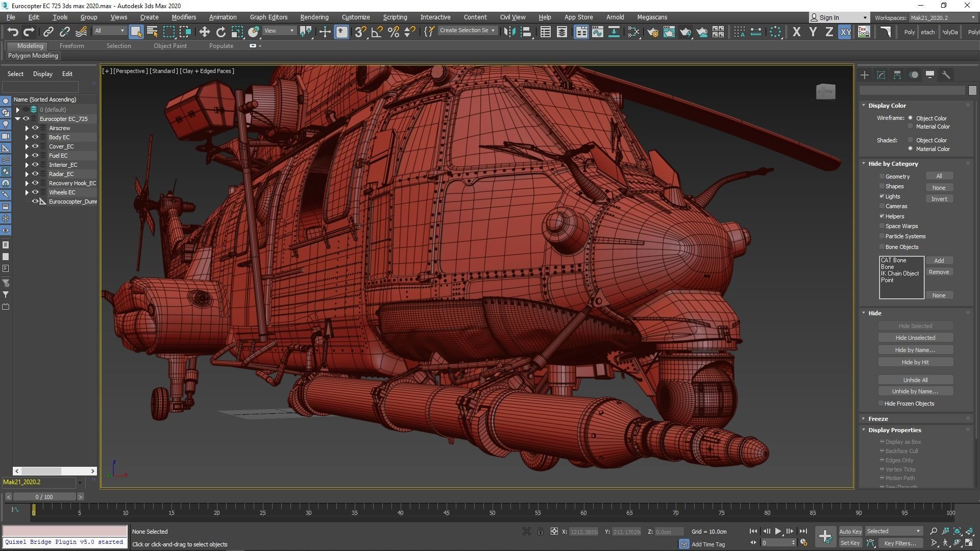
Task: Click the Undo arrow icon
Action: [x=12, y=32]
